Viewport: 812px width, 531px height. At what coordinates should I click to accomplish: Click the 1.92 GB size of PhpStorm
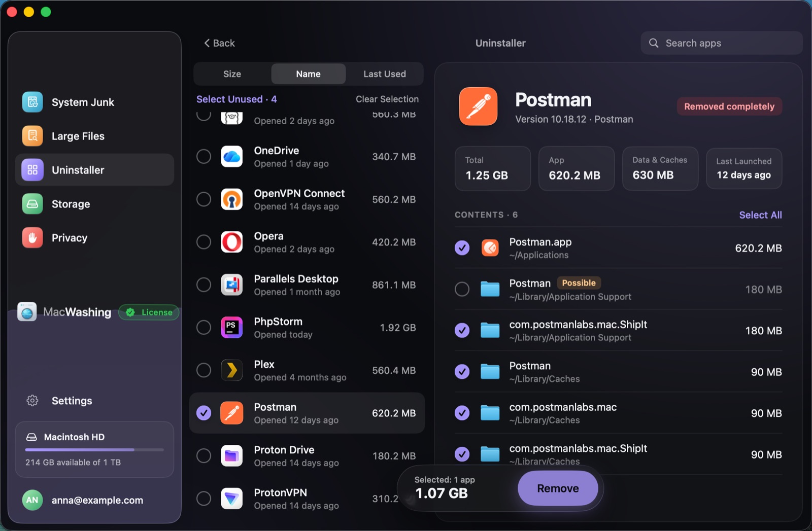pos(398,328)
